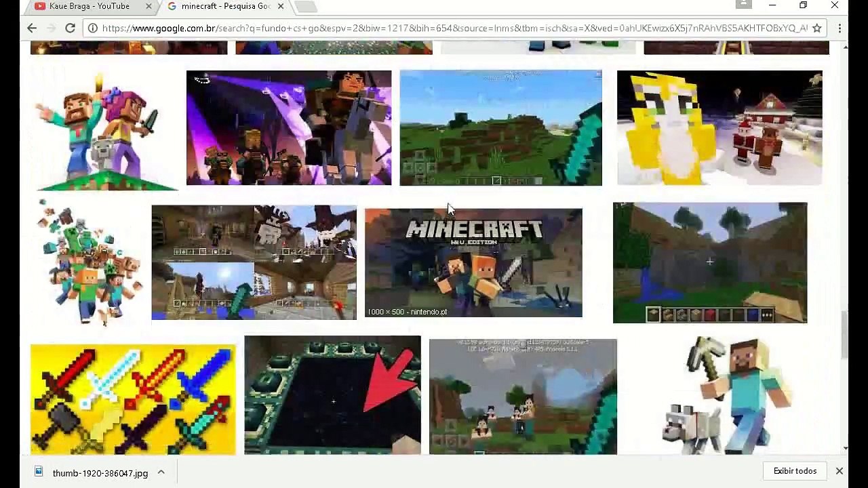The height and width of the screenshot is (488, 868).
Task: Go back to the previous page
Action: (32, 28)
